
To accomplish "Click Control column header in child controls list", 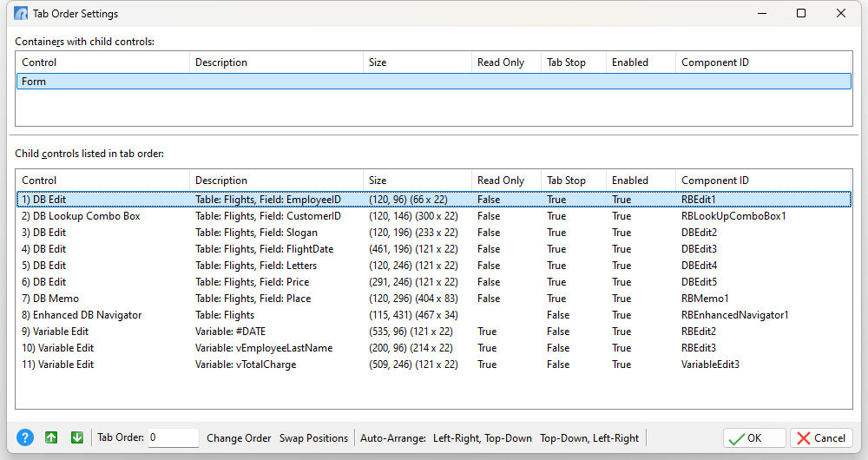I will coord(103,181).
